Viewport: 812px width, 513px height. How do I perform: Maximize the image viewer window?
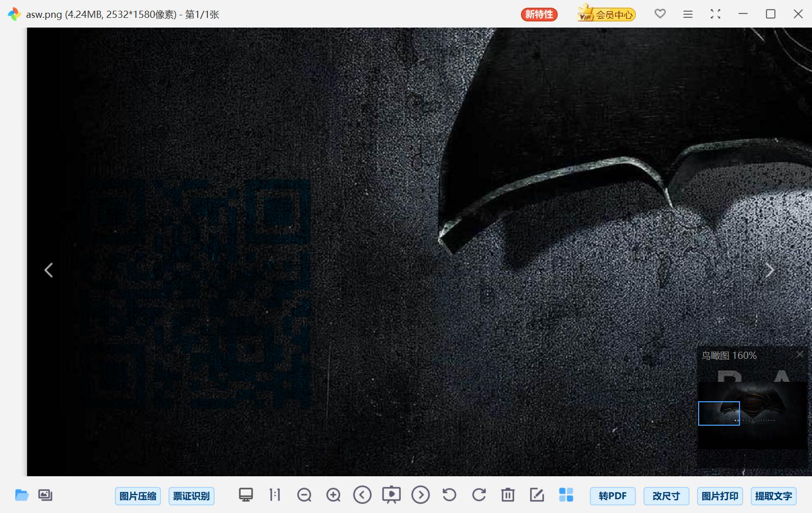tap(771, 14)
